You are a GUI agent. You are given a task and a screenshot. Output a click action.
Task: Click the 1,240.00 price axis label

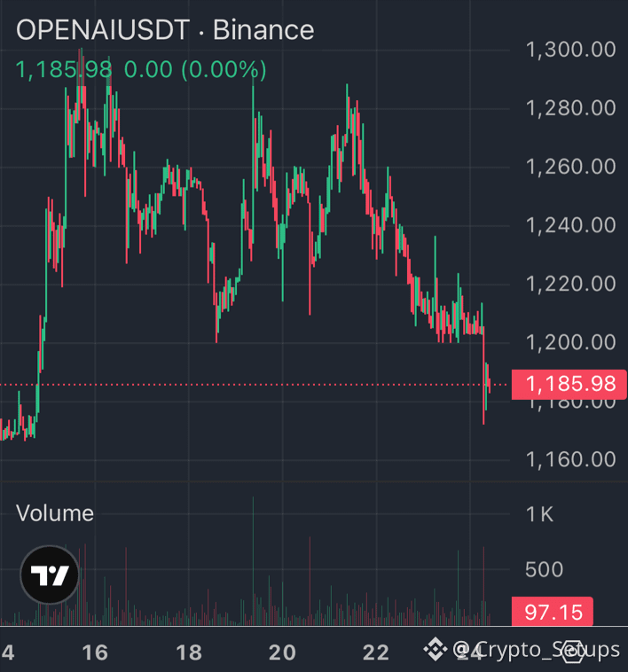[571, 225]
